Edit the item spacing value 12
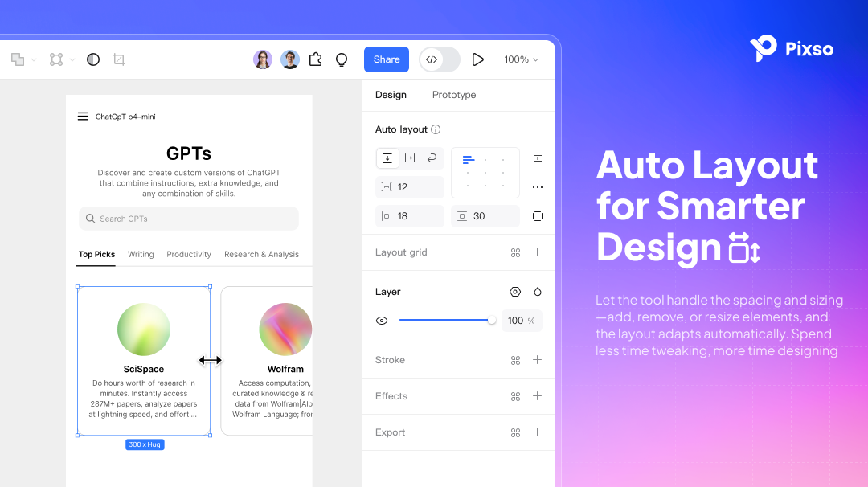This screenshot has width=868, height=487. [410, 187]
